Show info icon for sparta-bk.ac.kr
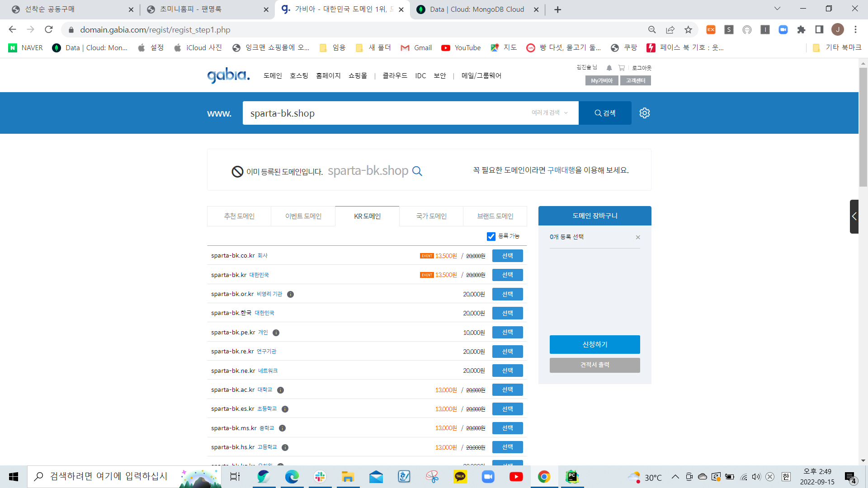This screenshot has height=488, width=868. pos(281,390)
